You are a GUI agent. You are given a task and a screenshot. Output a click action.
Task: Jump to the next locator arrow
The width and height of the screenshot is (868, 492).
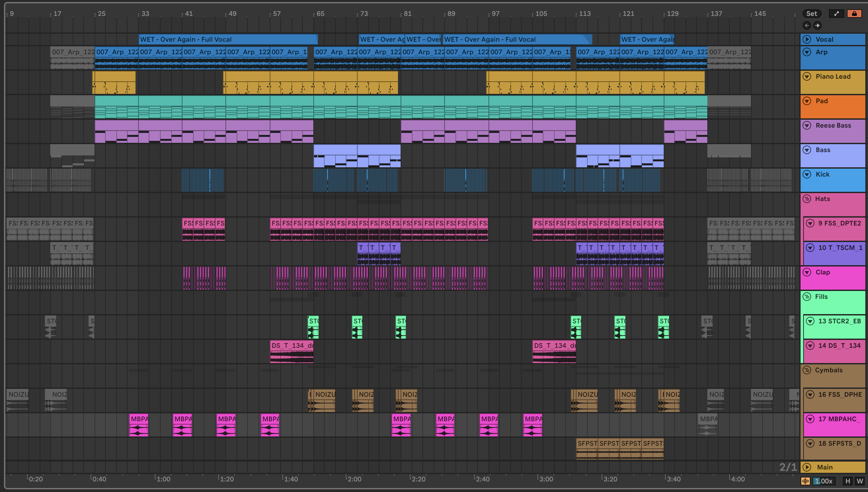(x=817, y=25)
